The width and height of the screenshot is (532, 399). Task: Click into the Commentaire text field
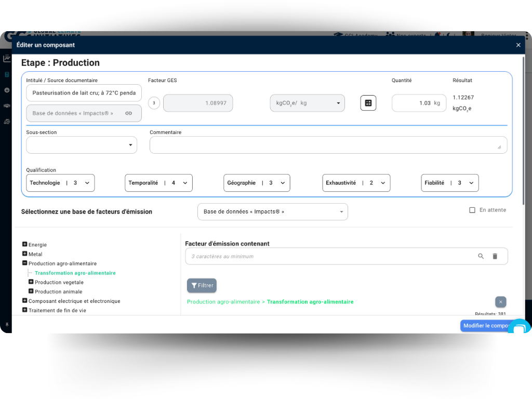coord(328,145)
